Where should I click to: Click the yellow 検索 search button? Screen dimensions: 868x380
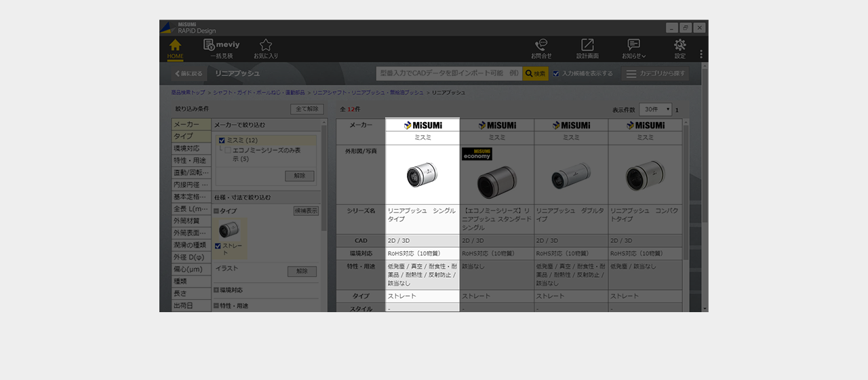tap(535, 73)
